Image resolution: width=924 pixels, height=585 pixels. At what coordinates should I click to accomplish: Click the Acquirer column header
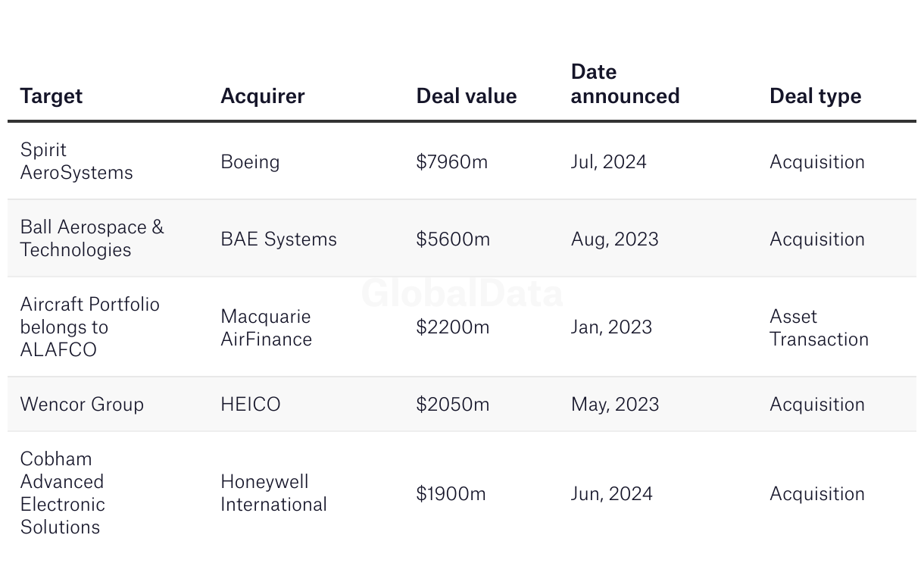(x=262, y=96)
